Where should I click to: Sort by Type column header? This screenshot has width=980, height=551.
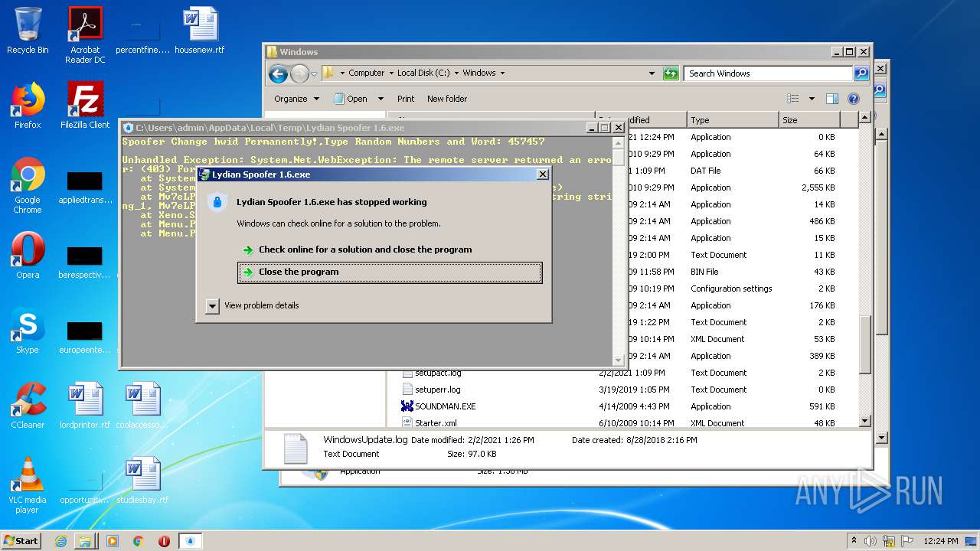(732, 120)
